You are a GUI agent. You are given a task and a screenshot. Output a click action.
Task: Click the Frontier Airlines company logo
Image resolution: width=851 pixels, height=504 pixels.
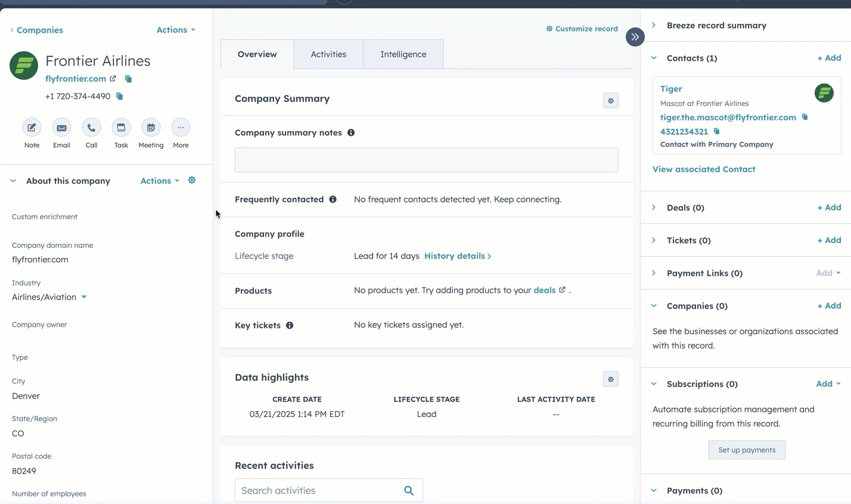tap(24, 66)
